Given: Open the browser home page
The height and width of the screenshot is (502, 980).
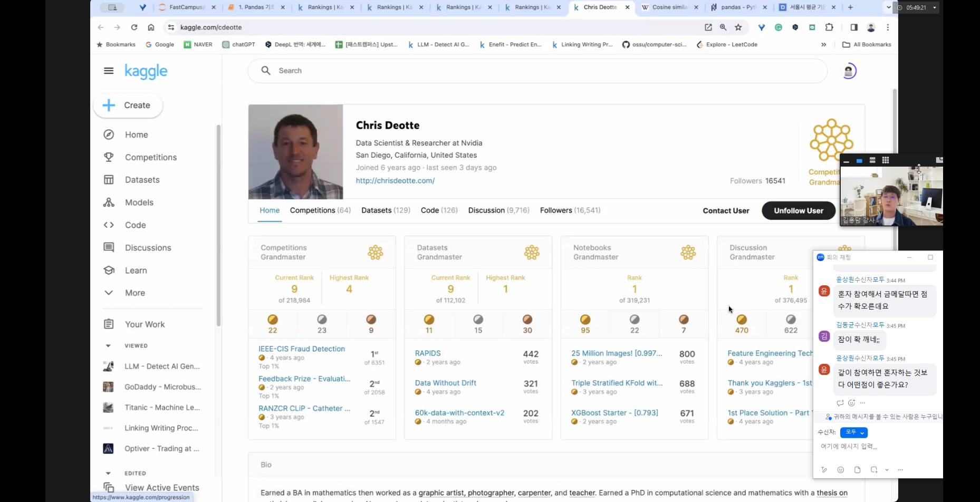Looking at the screenshot, I should pyautogui.click(x=151, y=27).
